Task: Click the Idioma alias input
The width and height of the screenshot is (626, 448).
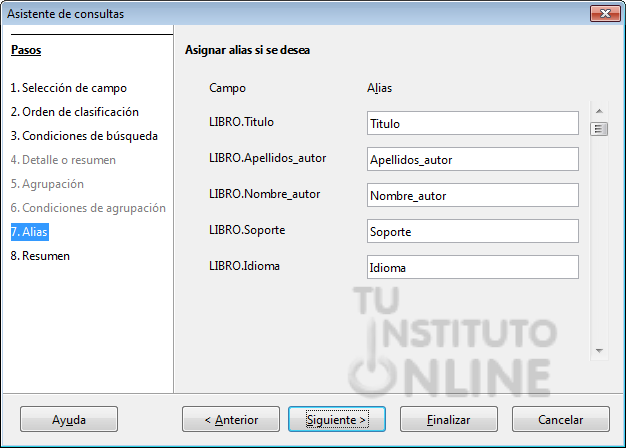Action: tap(473, 267)
